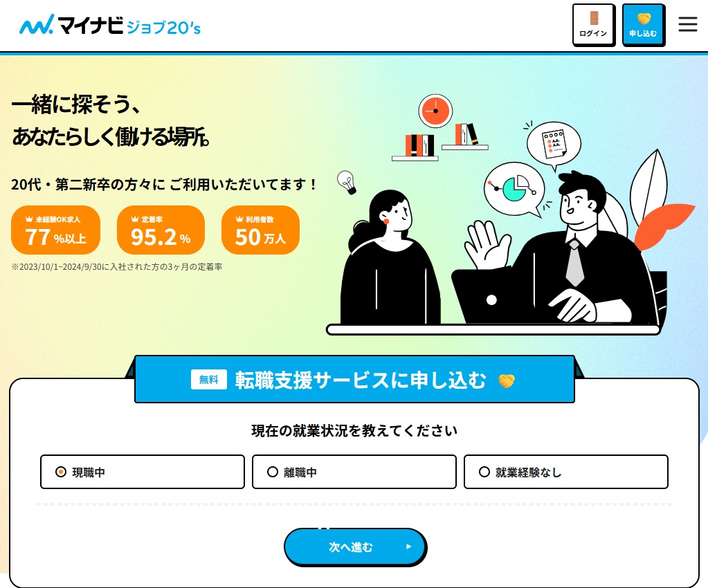
Task: Click the 利用者数 50万人 badge
Action: (x=260, y=230)
